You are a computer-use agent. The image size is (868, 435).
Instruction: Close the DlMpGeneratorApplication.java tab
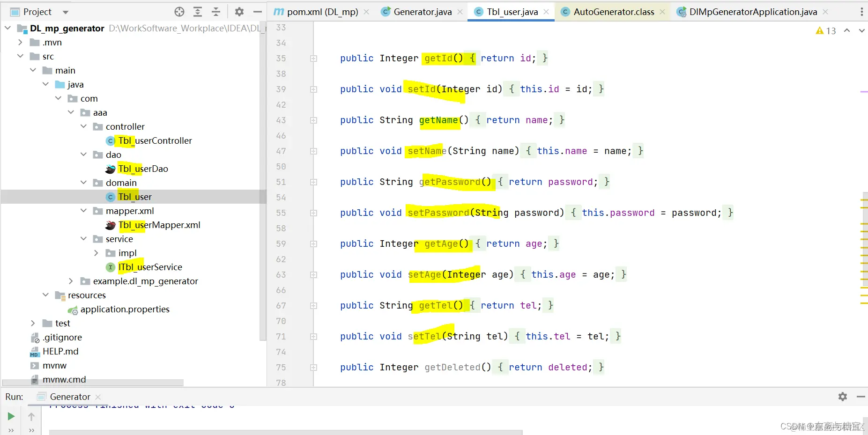[825, 12]
